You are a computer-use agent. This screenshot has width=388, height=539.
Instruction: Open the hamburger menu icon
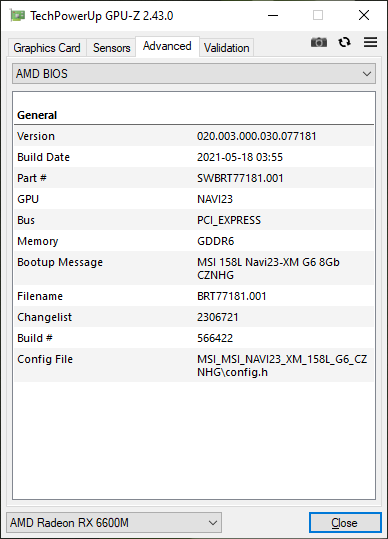click(x=370, y=42)
